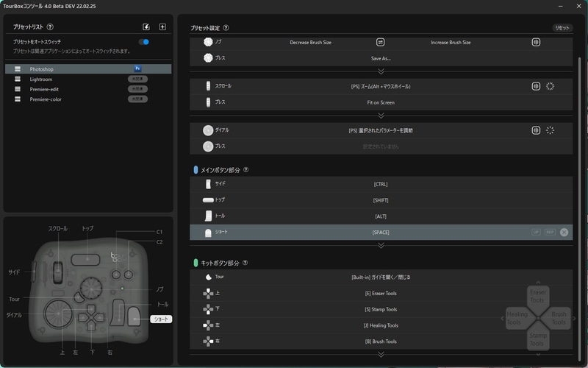Expand chevron below ショート [SPACE] row
The height and width of the screenshot is (368, 588).
pos(381,246)
